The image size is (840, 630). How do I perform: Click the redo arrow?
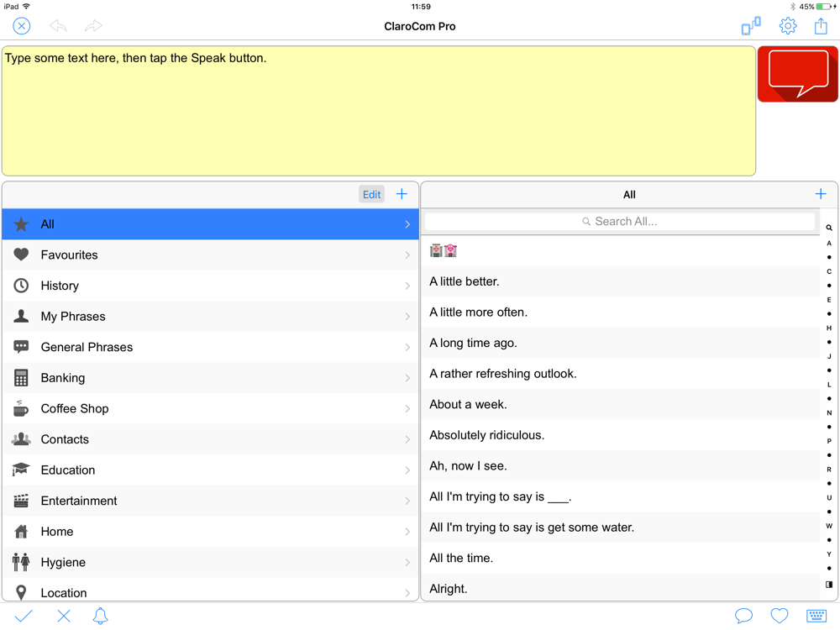93,26
